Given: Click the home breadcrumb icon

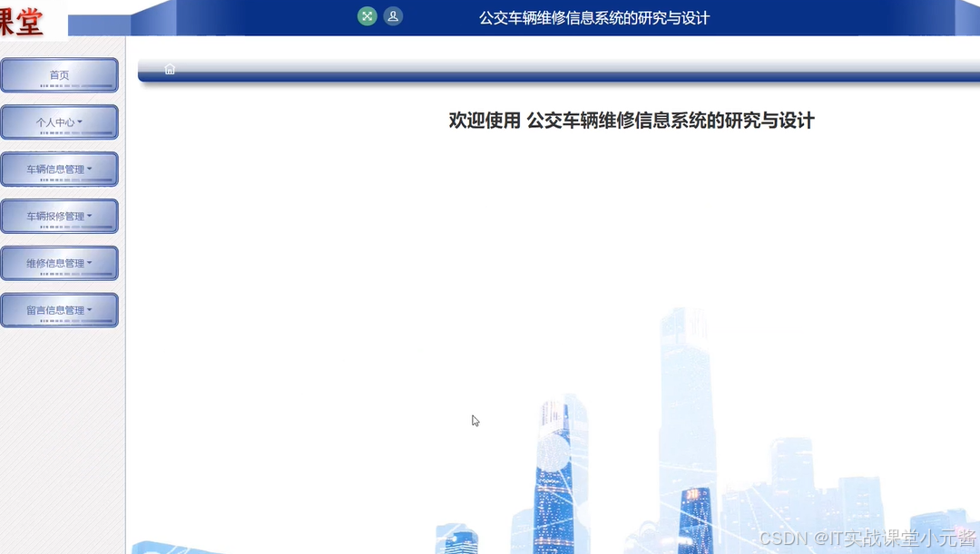Looking at the screenshot, I should coord(170,69).
